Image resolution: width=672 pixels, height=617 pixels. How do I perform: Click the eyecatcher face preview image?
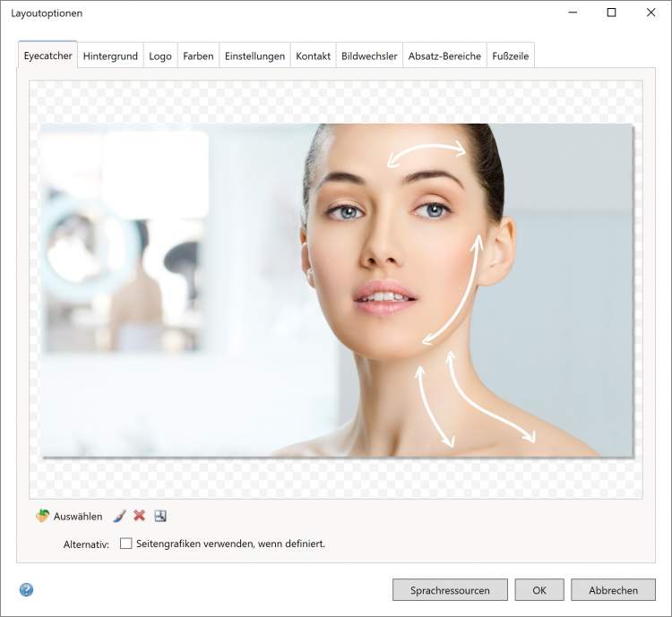(336, 291)
